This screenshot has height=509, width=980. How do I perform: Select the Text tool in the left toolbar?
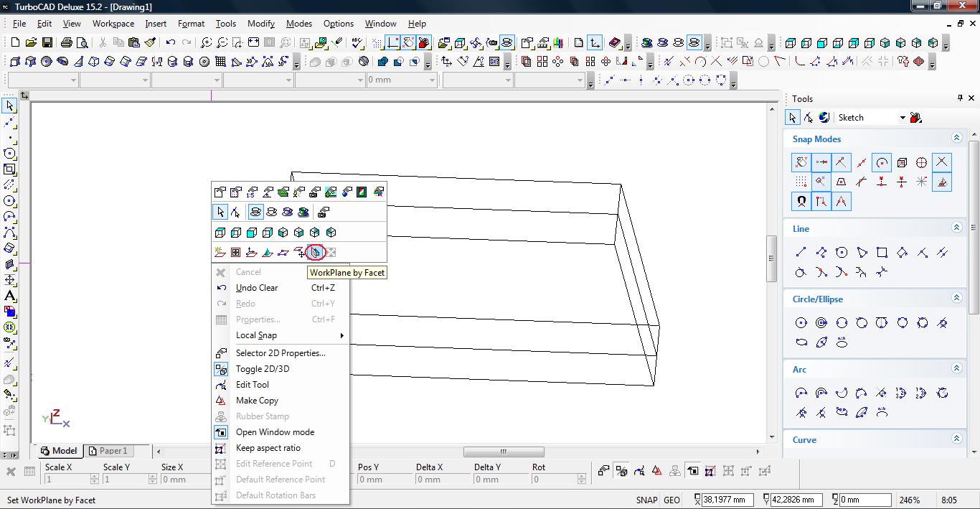pyautogui.click(x=10, y=296)
